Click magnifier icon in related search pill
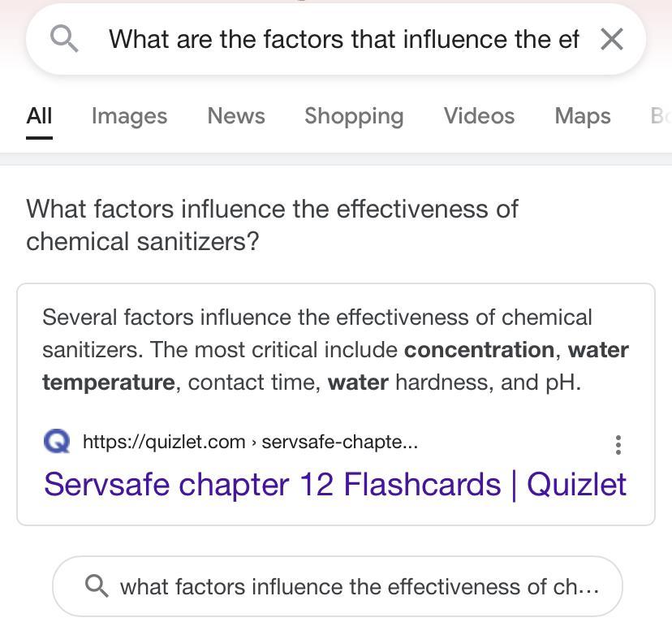 click(97, 585)
